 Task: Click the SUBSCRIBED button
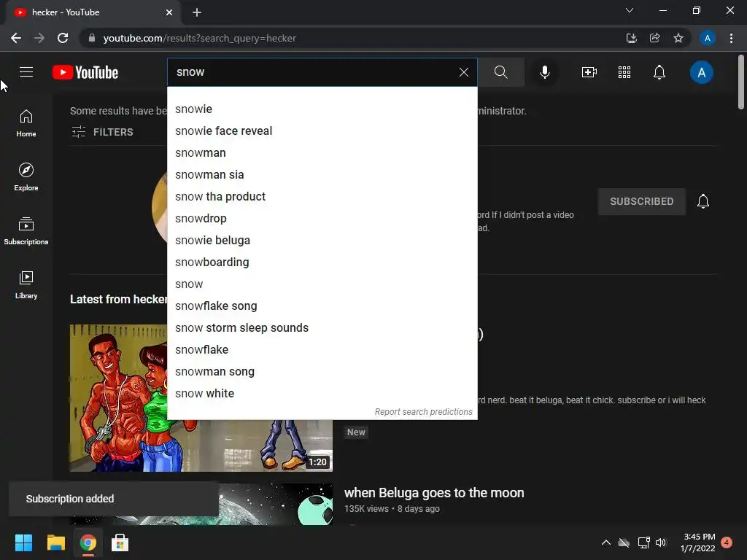(x=642, y=201)
